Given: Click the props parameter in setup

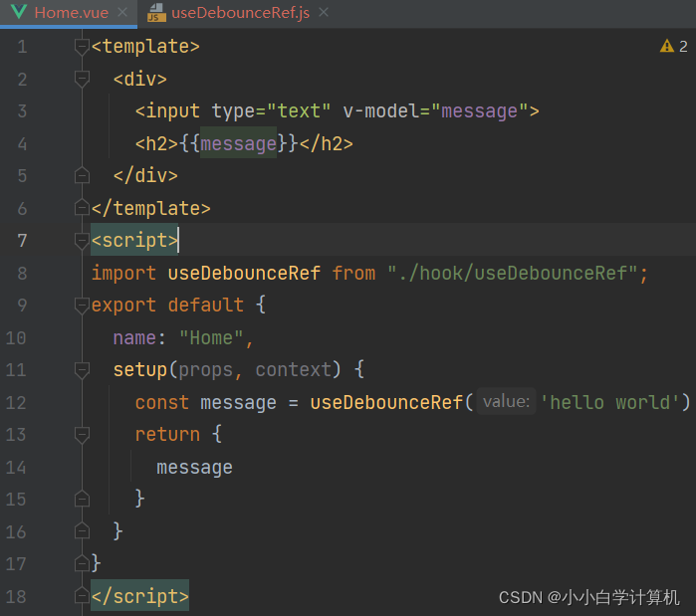Looking at the screenshot, I should (x=206, y=370).
